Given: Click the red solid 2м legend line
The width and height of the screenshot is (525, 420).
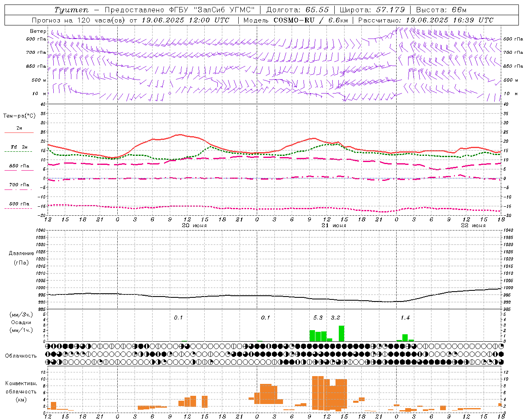Looking at the screenshot, I should click(19, 133).
